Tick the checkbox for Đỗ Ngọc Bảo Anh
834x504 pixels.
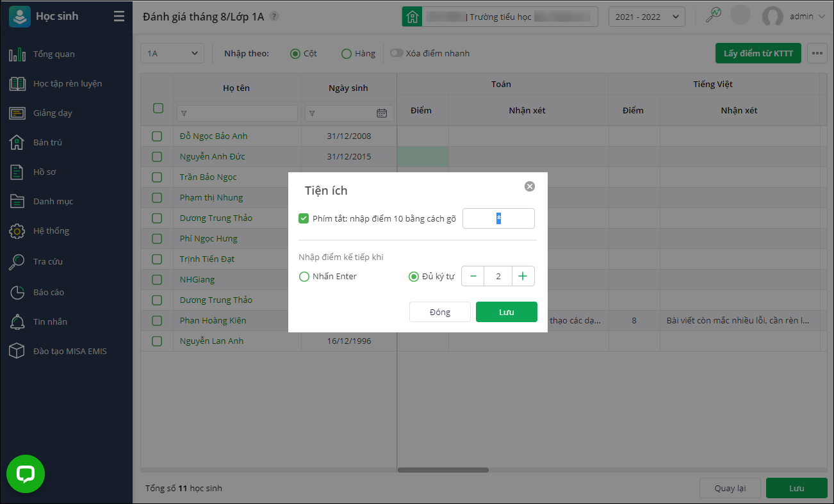157,136
